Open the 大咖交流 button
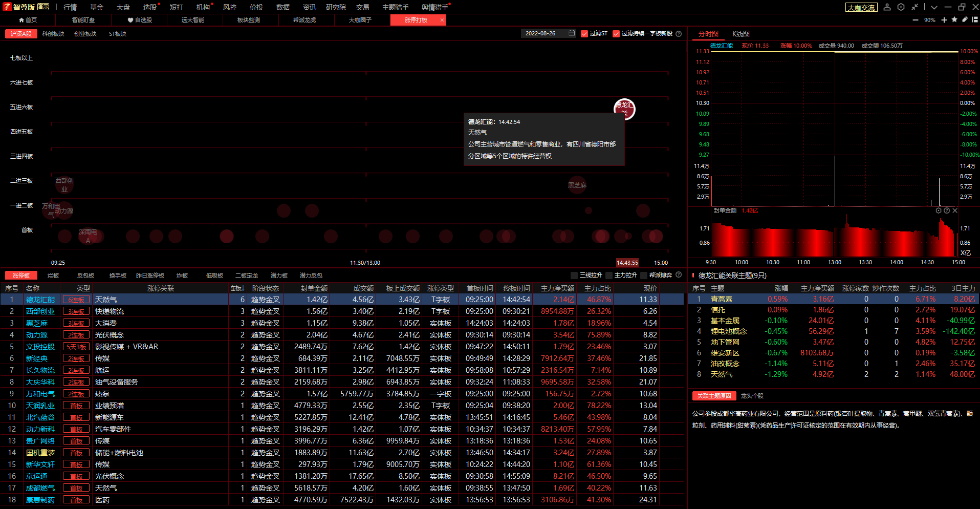 click(x=861, y=8)
